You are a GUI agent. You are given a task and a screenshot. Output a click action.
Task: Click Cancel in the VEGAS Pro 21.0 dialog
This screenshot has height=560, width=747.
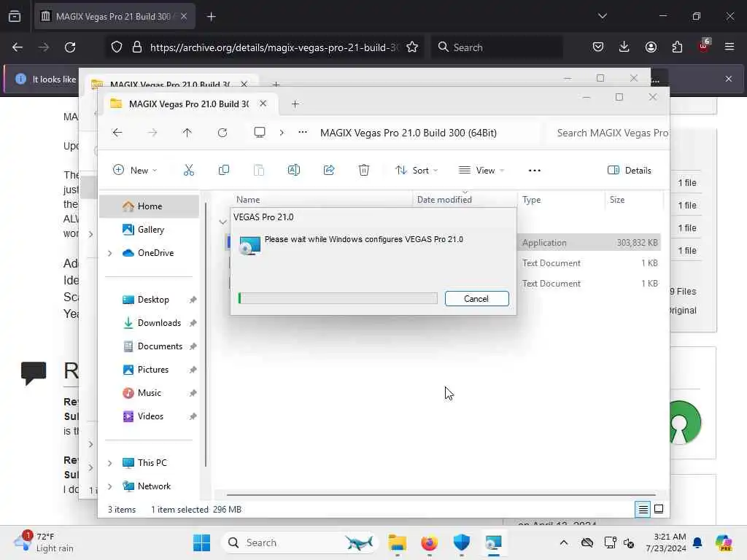(476, 298)
